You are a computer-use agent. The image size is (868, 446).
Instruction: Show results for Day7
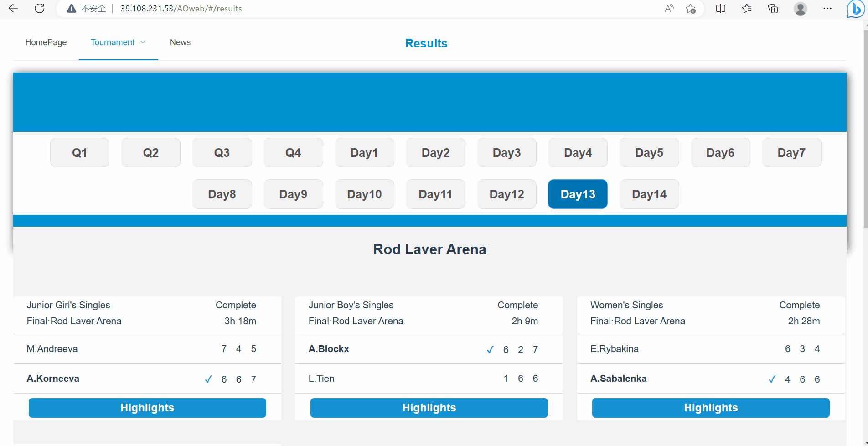click(x=791, y=152)
